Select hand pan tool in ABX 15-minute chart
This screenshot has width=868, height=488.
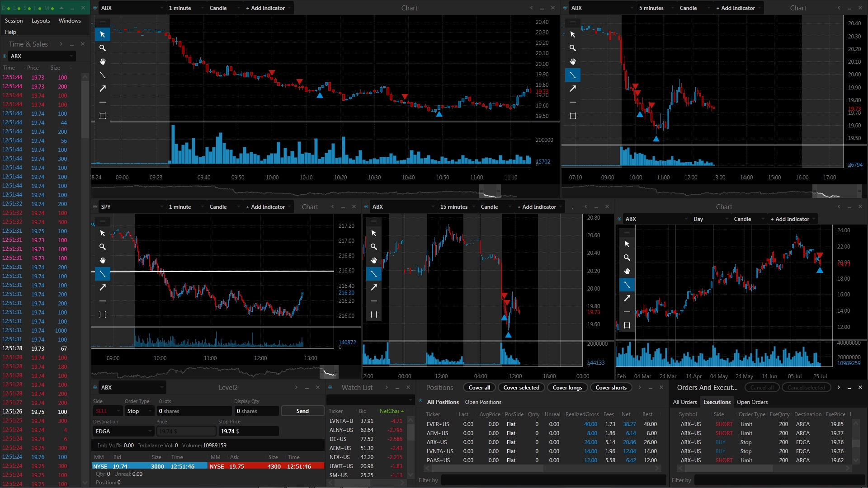point(374,260)
